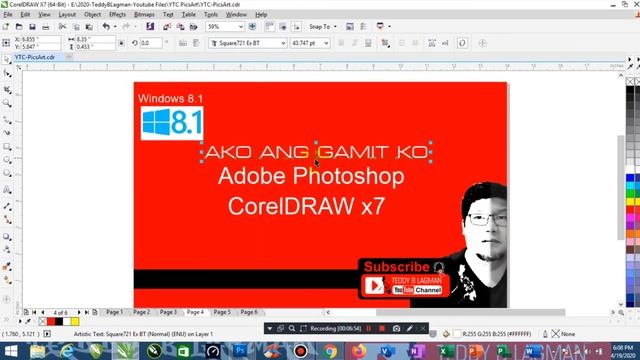Select the Pick tool in the toolbox
The height and width of the screenshot is (360, 640).
tap(7, 60)
